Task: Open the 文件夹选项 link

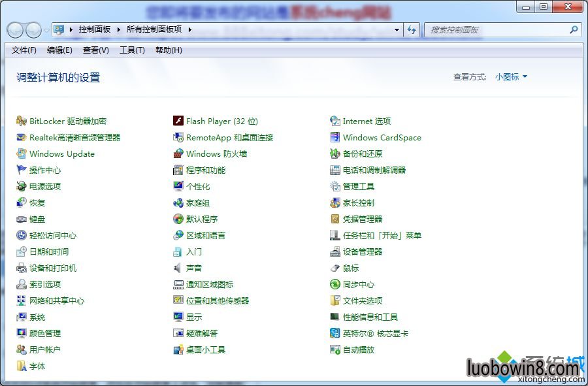Action: click(363, 300)
